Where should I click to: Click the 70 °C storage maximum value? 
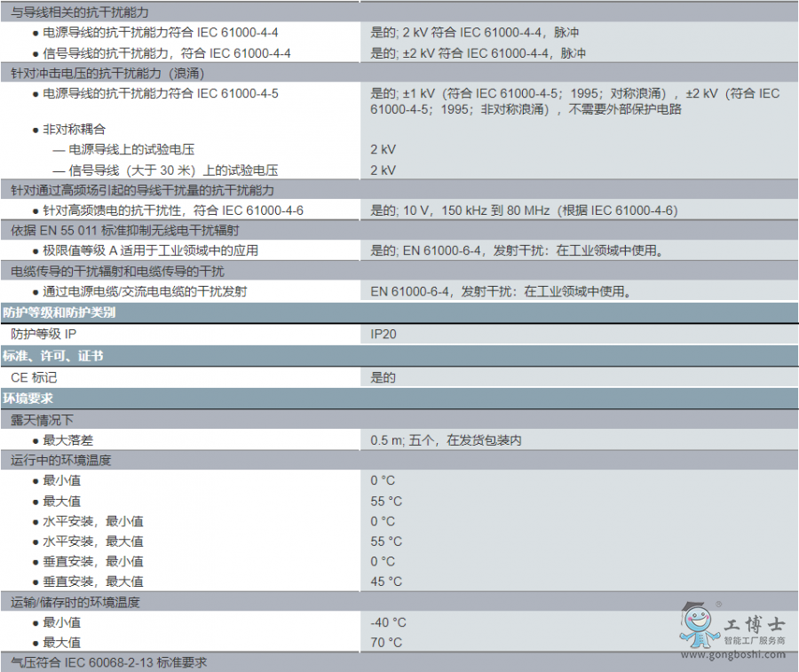[x=386, y=643]
